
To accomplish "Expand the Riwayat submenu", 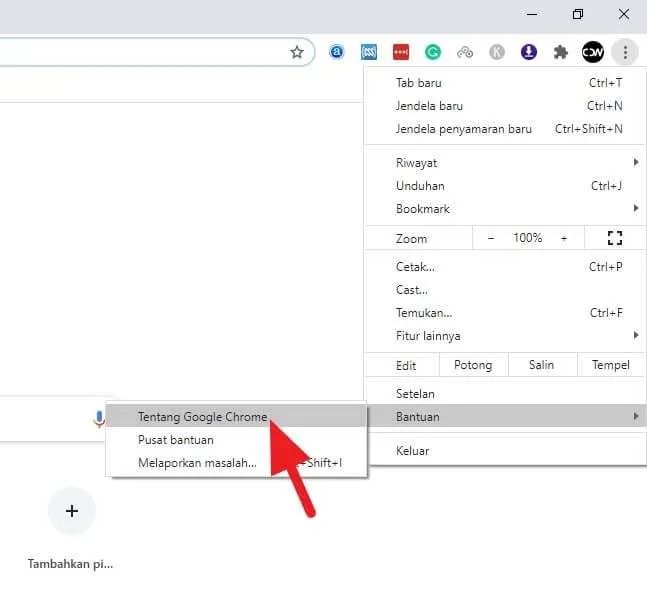I will coord(505,163).
